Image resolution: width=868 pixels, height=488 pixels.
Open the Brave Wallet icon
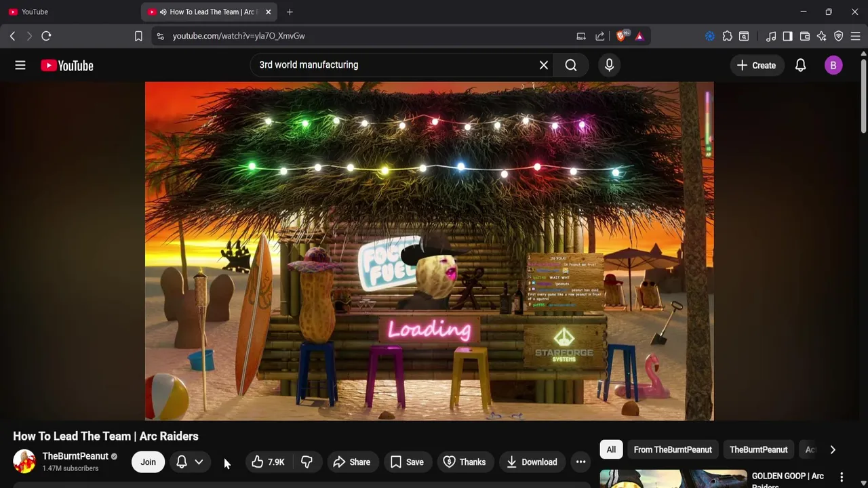[x=805, y=36]
